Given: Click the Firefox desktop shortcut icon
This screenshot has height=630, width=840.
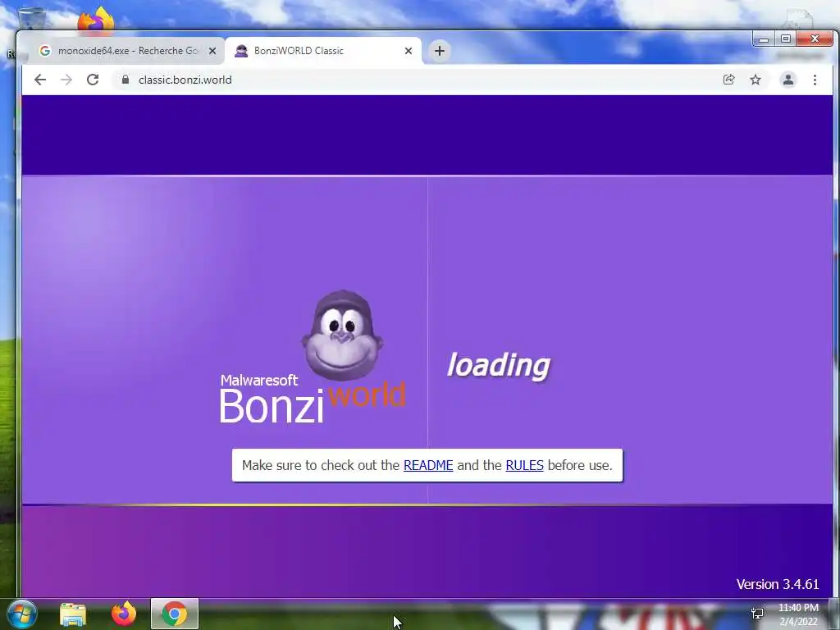Looking at the screenshot, I should [x=96, y=20].
